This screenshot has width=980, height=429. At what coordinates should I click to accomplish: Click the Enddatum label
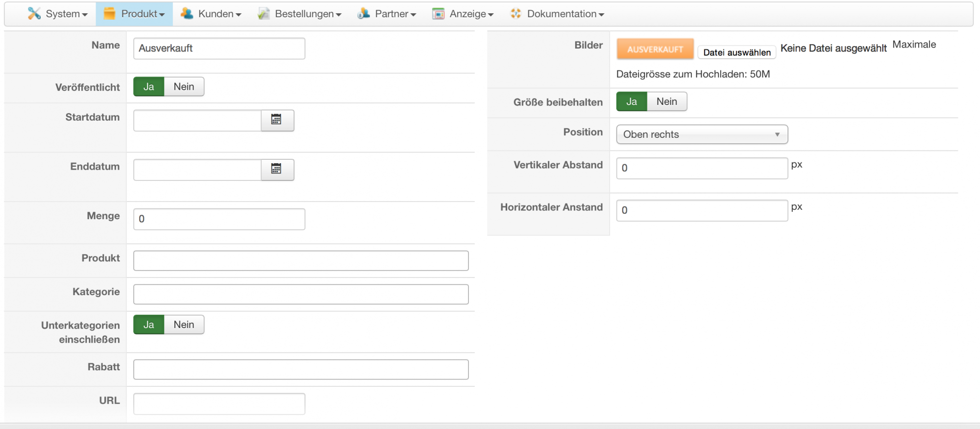95,166
